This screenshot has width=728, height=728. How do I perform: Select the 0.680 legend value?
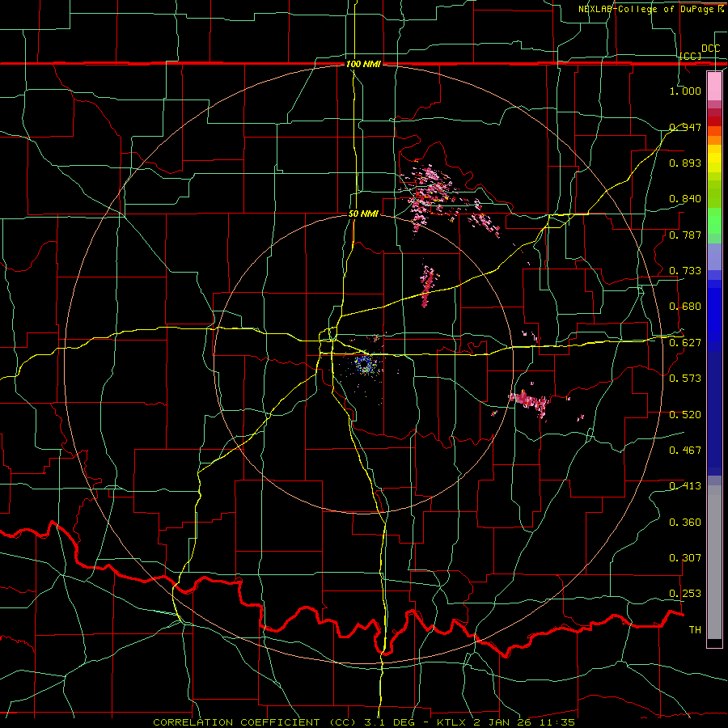pyautogui.click(x=685, y=307)
